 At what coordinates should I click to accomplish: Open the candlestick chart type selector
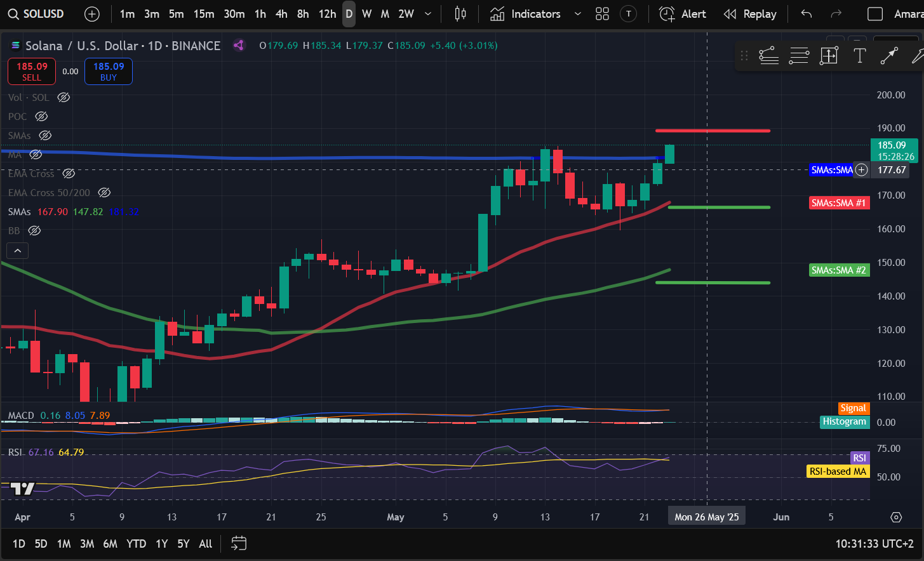point(461,14)
